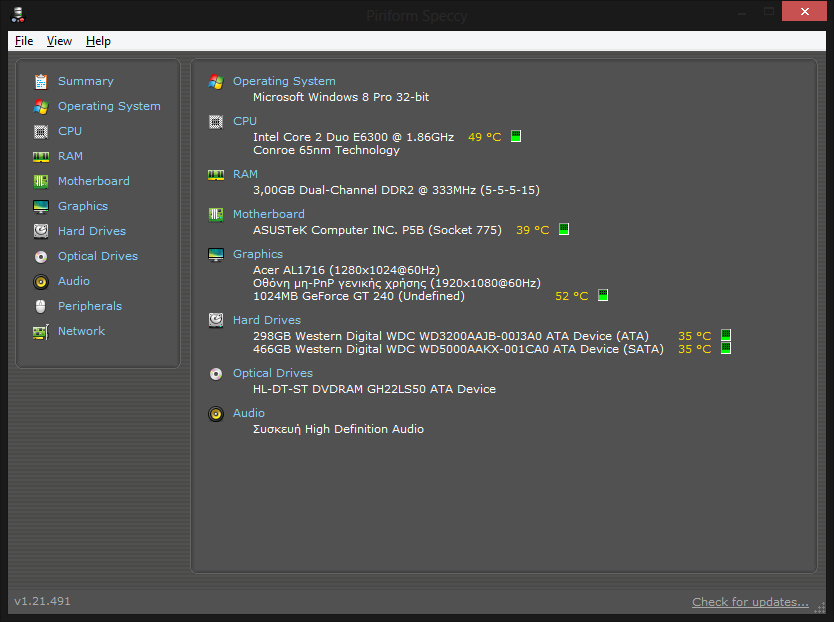The height and width of the screenshot is (622, 834).
Task: Click the Intel Core 2 Duo E6300 line
Action: click(x=354, y=137)
